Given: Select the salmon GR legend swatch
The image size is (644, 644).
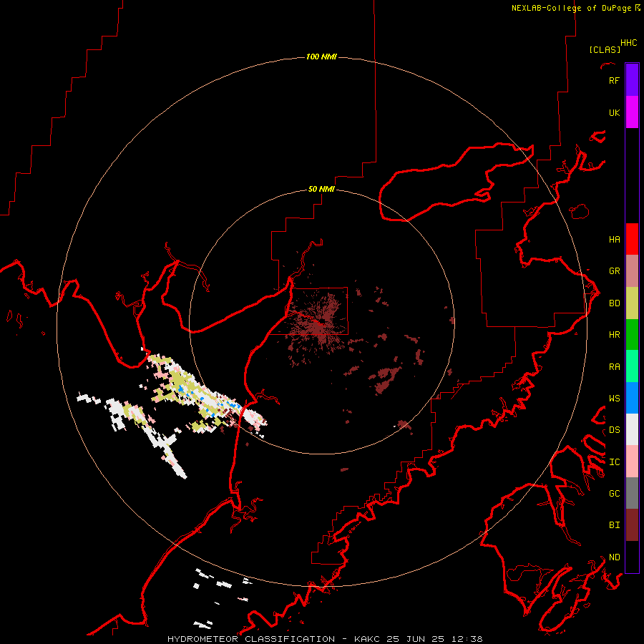Looking at the screenshot, I should [x=632, y=271].
